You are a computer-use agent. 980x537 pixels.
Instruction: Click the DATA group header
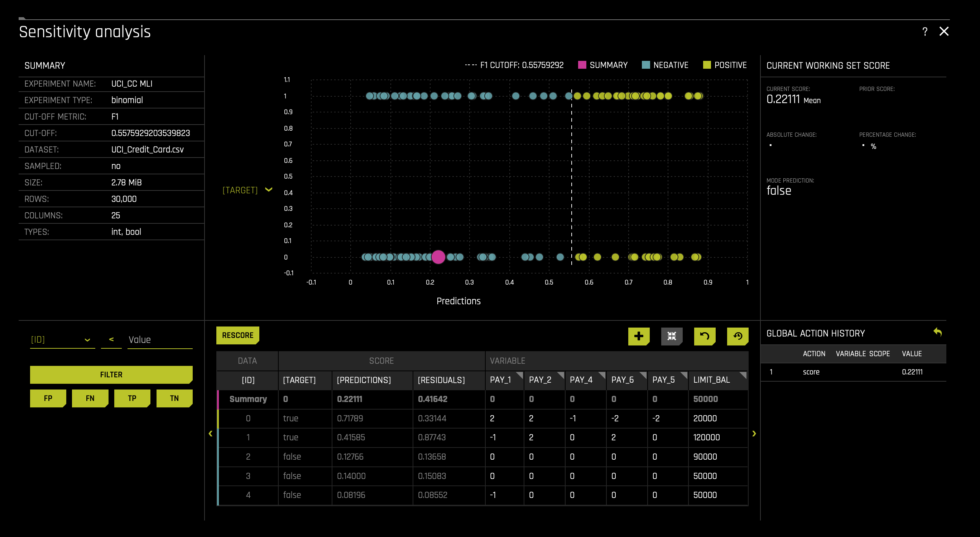[247, 361]
